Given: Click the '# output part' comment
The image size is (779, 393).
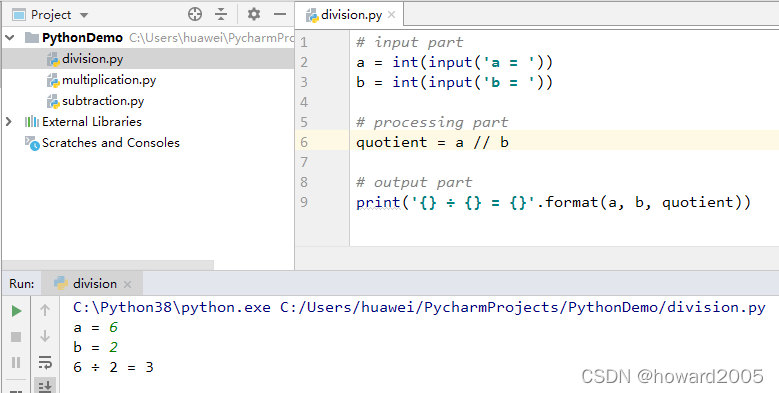Looking at the screenshot, I should coord(414,182).
